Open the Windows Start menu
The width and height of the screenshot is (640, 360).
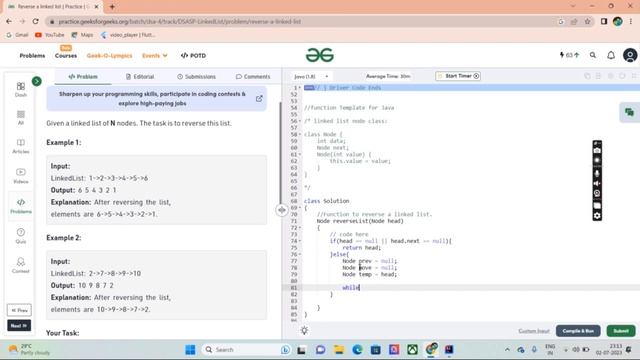coord(190,350)
